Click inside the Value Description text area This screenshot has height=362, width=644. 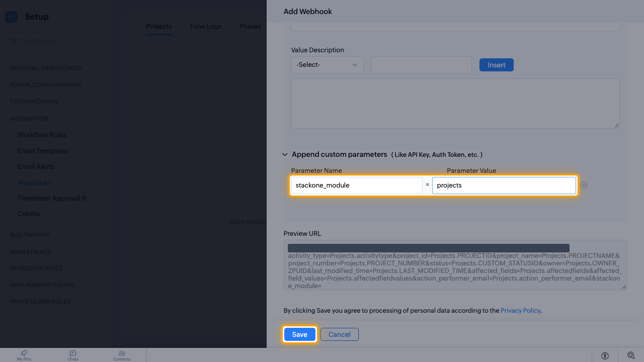point(455,104)
